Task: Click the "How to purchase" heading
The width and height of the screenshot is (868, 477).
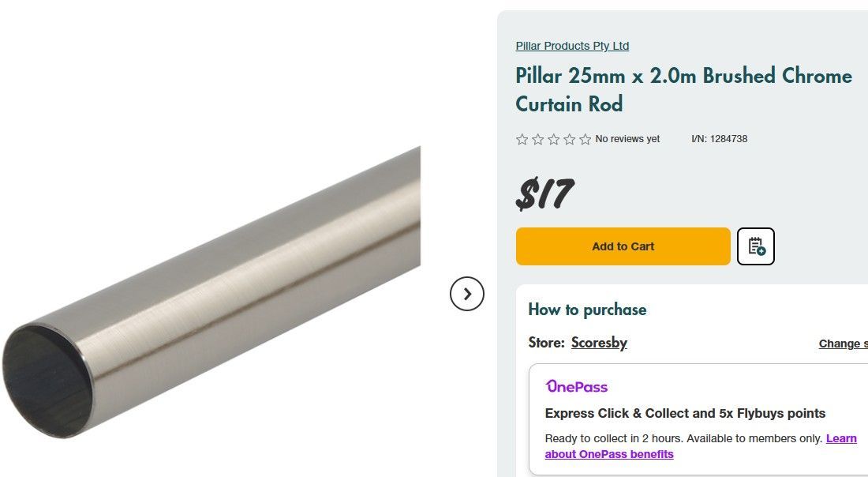Action: (587, 310)
